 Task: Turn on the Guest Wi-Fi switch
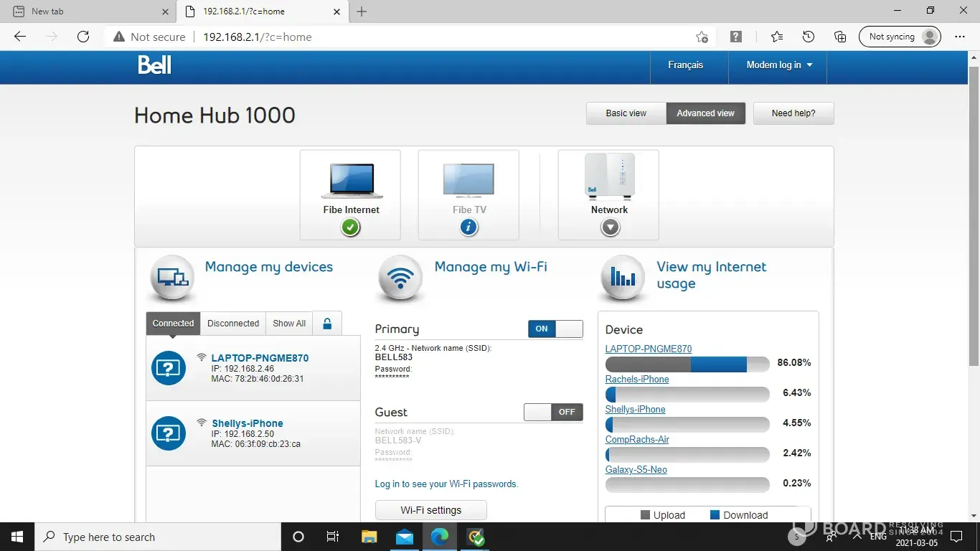[x=553, y=412]
